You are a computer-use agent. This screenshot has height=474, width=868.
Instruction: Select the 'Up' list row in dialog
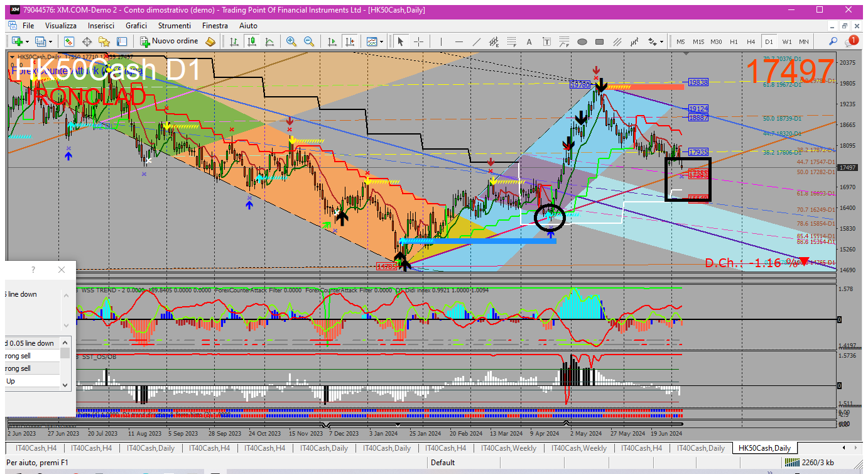(33, 381)
